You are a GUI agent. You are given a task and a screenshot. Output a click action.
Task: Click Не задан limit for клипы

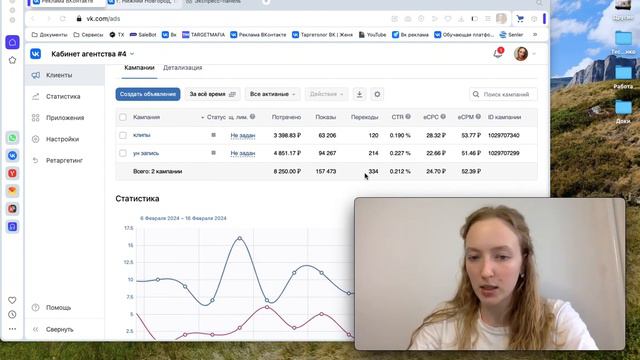click(243, 136)
